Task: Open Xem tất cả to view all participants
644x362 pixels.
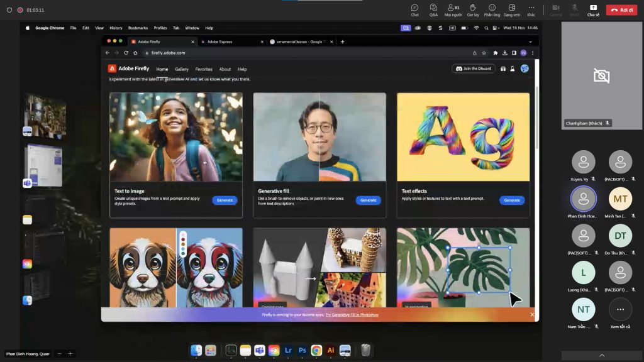Action: pos(620,313)
